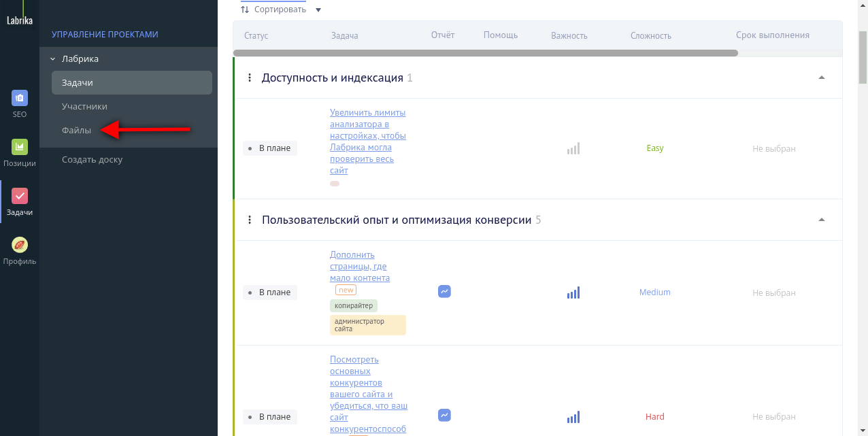Viewport: 868px width, 436px height.
Task: Click Hard complexity value
Action: click(x=655, y=417)
